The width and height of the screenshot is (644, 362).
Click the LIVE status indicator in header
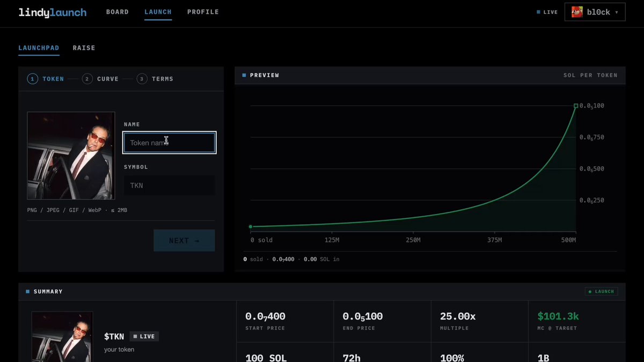(x=547, y=12)
